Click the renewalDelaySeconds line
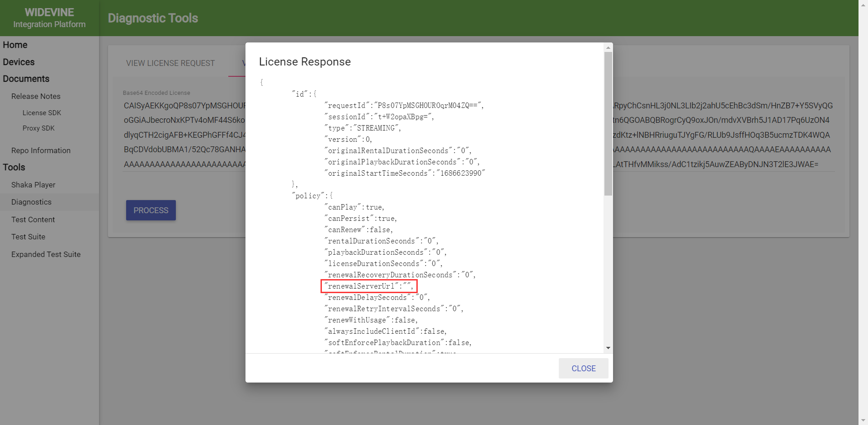868x425 pixels. click(377, 298)
